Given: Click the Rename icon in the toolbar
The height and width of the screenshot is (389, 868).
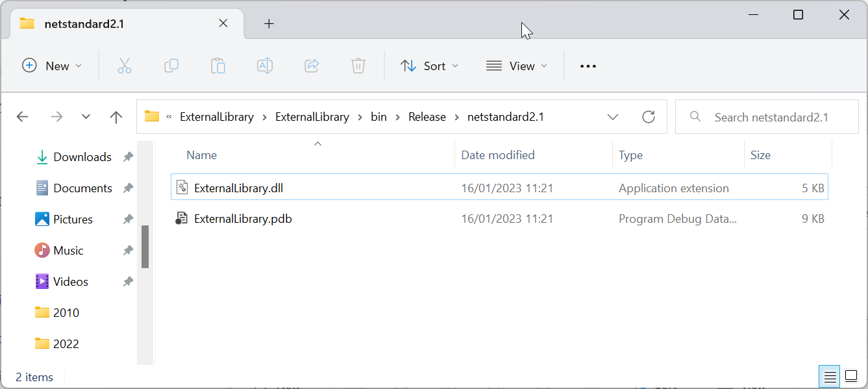Looking at the screenshot, I should click(265, 66).
